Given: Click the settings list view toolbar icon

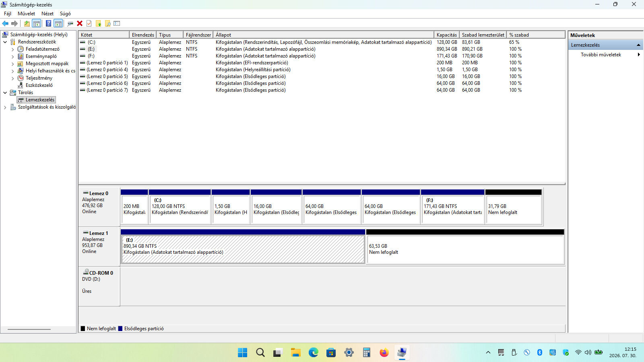Looking at the screenshot, I should [x=117, y=23].
